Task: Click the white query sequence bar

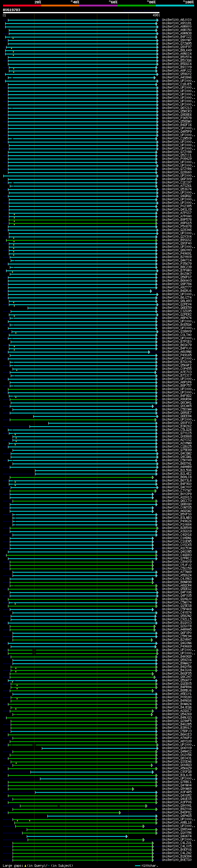Action: click(81, 13)
